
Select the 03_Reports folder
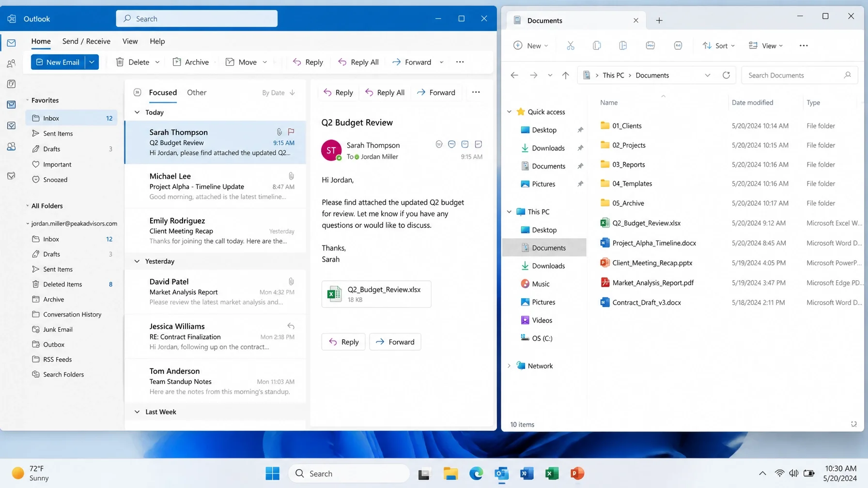coord(628,165)
